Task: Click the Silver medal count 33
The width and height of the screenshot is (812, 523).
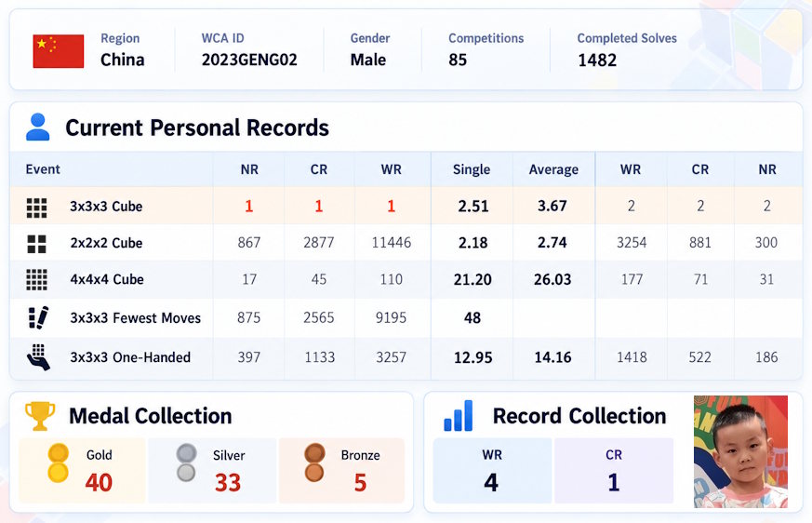Action: pos(227,483)
